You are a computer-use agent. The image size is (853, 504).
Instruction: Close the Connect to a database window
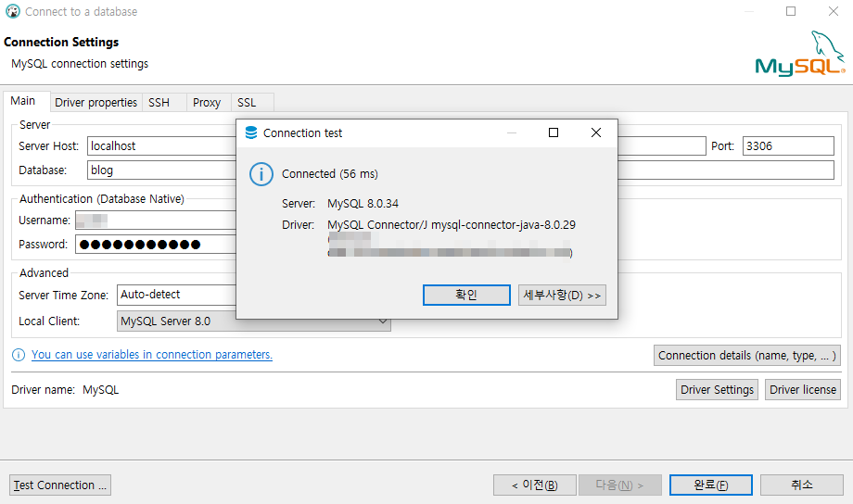833,11
